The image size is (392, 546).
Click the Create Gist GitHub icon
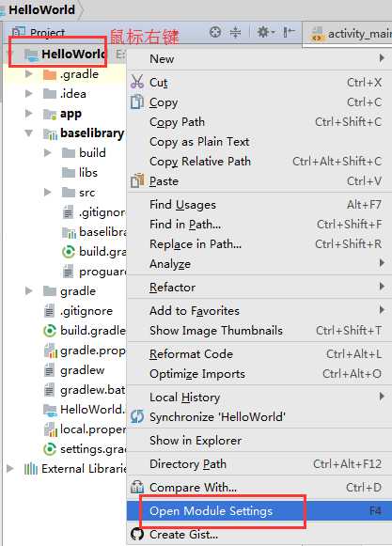tap(137, 534)
